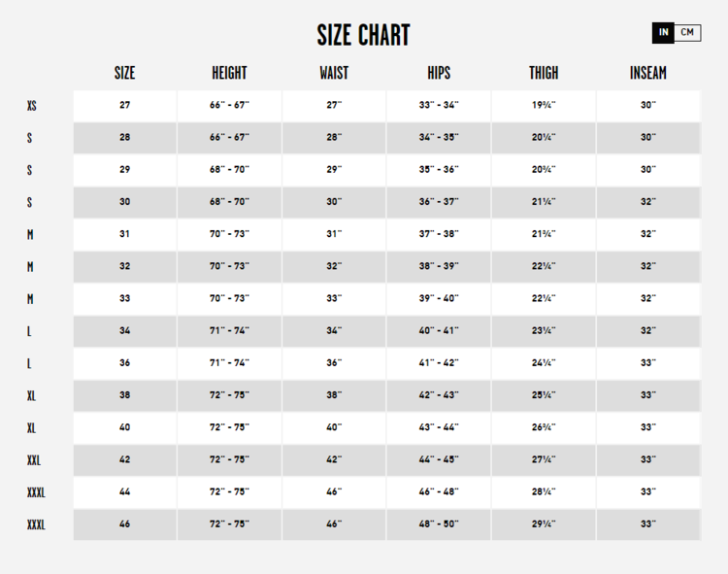Click the INSEAM column header
This screenshot has width=728, height=574.
[647, 73]
